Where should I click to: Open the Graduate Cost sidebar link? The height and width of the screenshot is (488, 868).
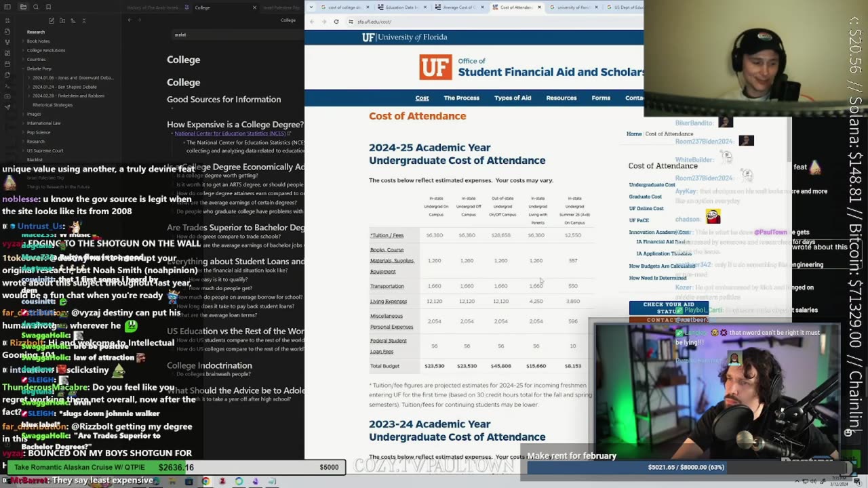[645, 197]
